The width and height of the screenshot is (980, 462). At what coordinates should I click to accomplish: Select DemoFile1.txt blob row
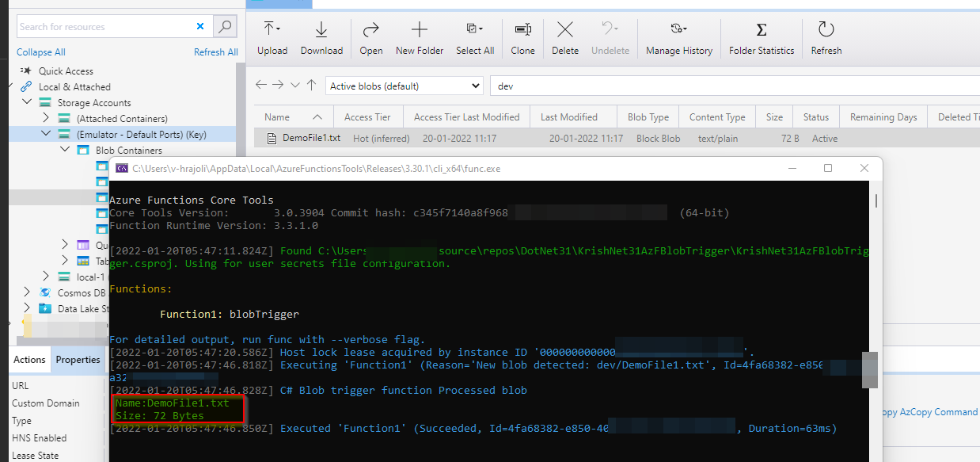[617, 138]
